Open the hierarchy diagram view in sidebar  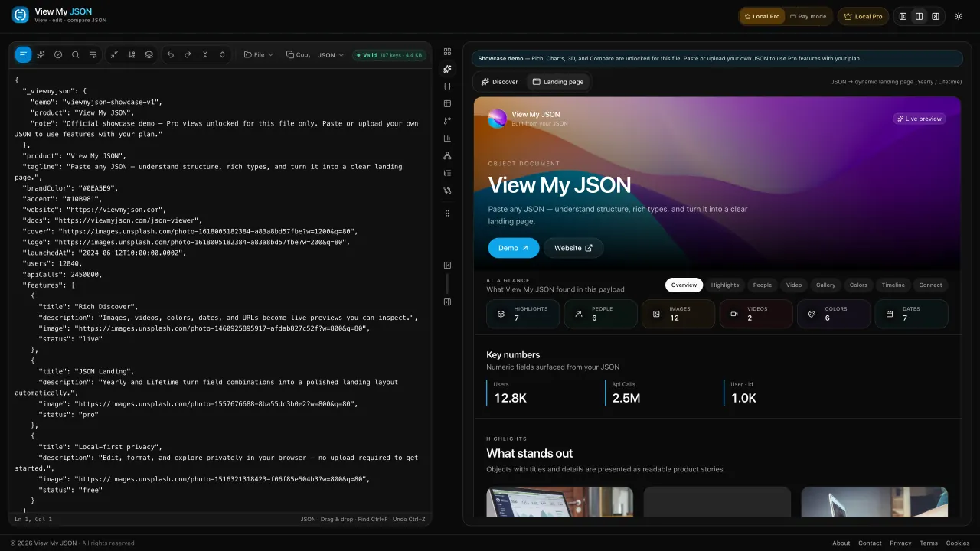(x=447, y=155)
